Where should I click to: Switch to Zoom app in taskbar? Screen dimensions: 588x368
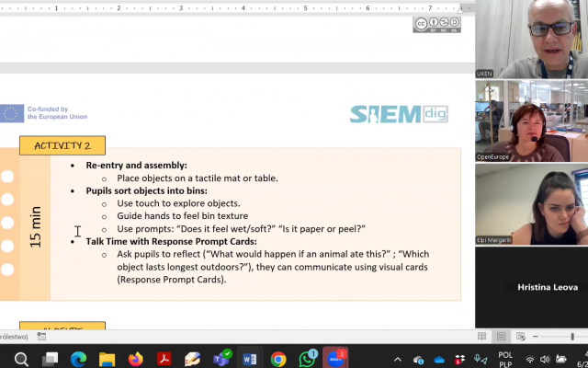click(336, 359)
